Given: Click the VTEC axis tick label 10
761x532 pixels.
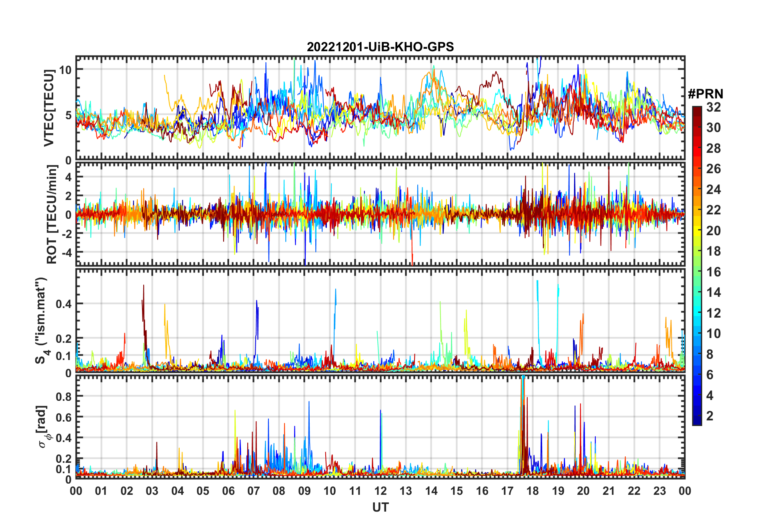Looking at the screenshot, I should tap(65, 70).
